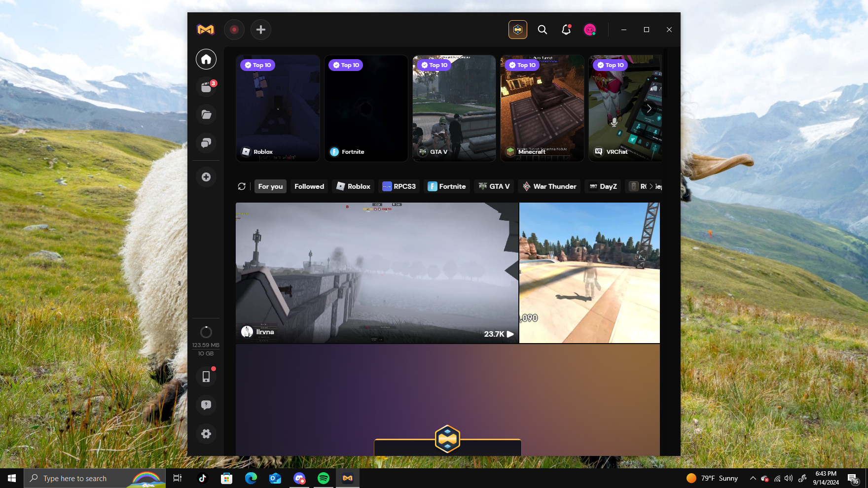Viewport: 868px width, 488px height.
Task: Open Task View on the taskbar
Action: click(178, 478)
